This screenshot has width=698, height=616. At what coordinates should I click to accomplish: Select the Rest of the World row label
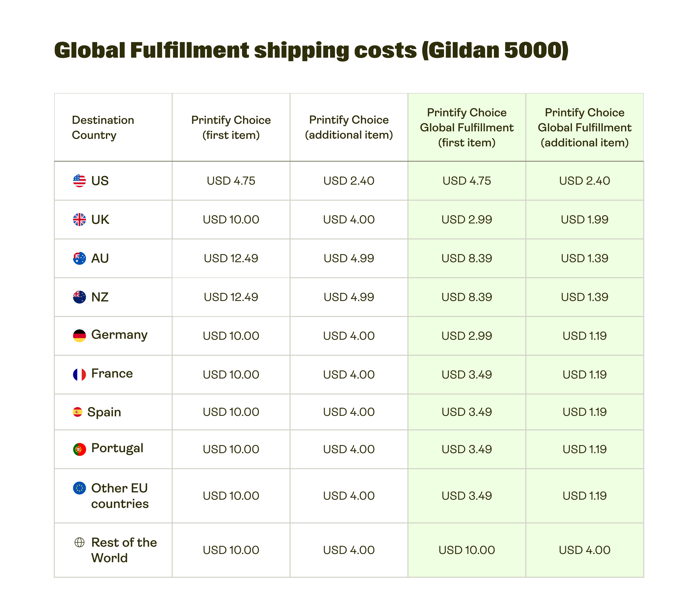click(124, 550)
